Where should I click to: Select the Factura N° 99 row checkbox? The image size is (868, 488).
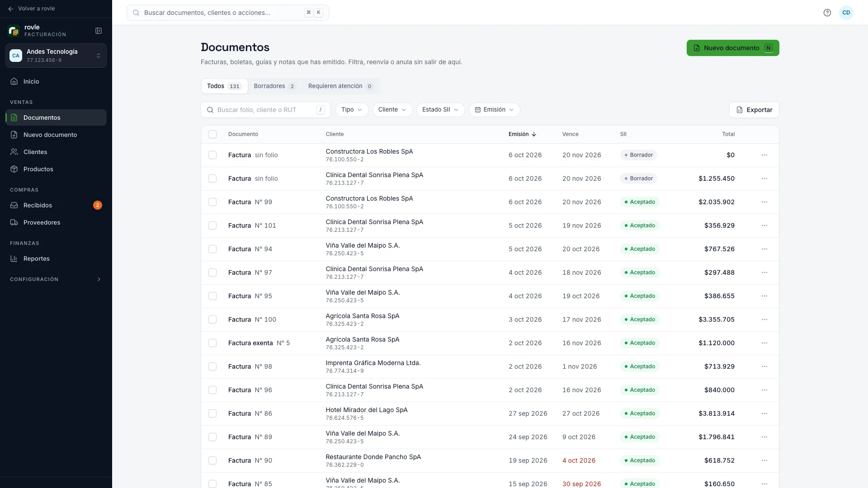pos(212,202)
